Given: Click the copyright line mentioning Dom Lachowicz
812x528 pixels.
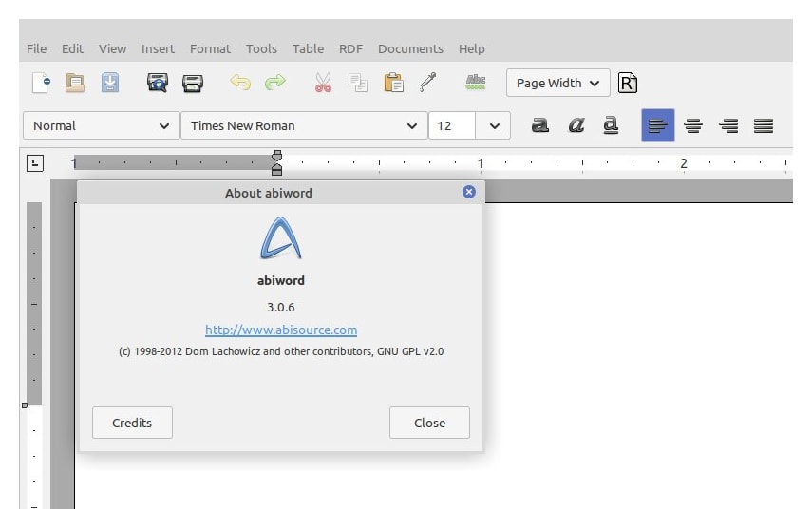Looking at the screenshot, I should point(281,351).
